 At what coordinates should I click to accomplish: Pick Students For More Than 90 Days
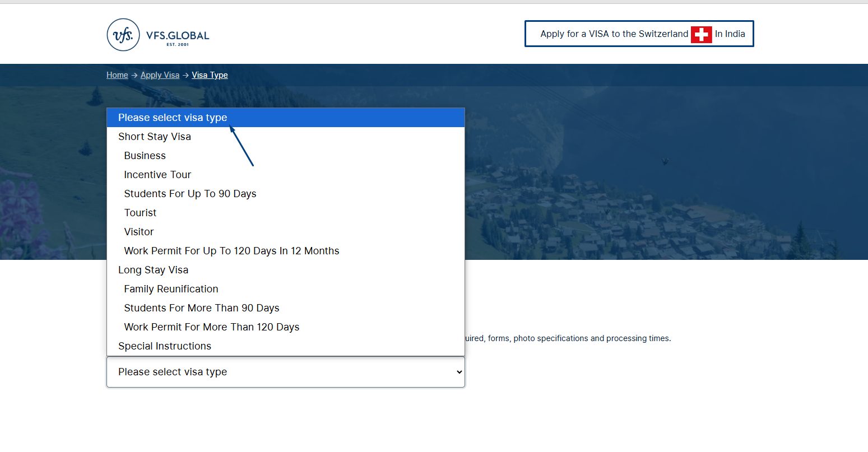[286, 308]
